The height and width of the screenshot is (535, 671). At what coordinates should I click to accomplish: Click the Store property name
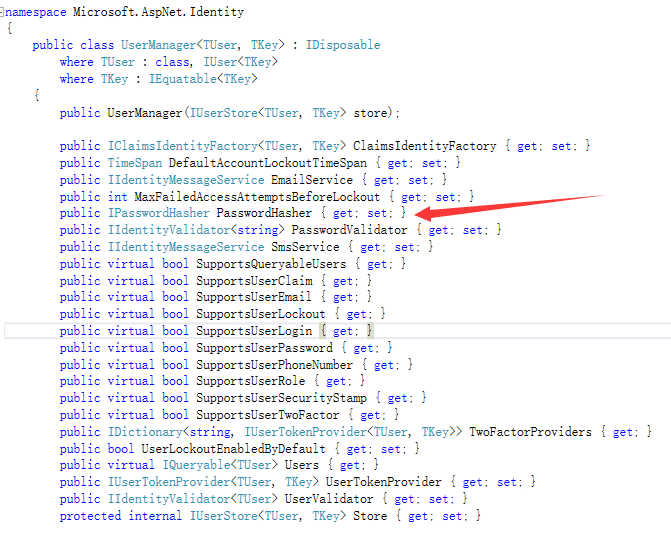click(x=370, y=516)
